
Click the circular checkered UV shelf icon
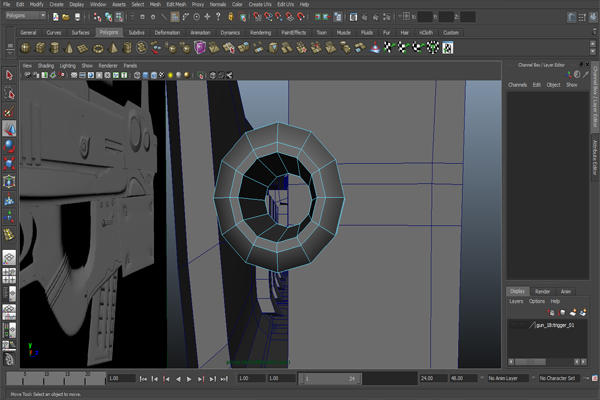[x=433, y=48]
